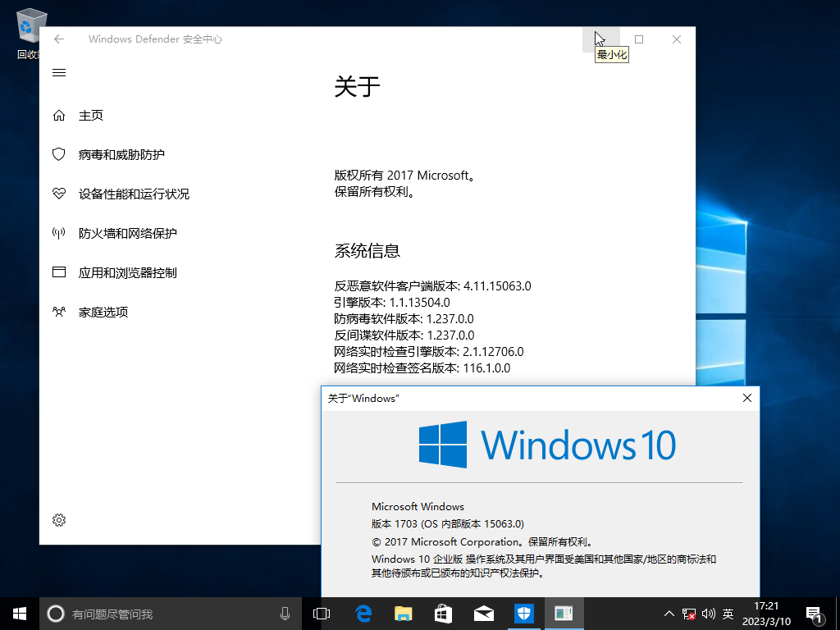Open Microsoft Store from taskbar
840x630 pixels.
pos(443,614)
